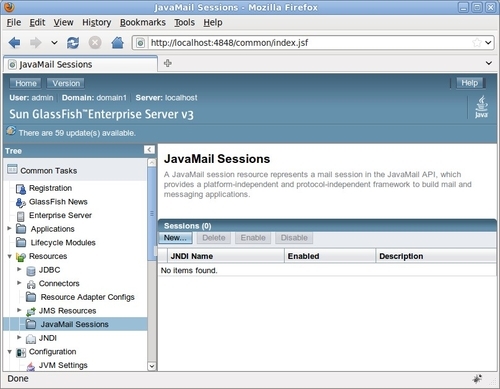The image size is (500, 389).
Task: Click the Lifecycle Modules folder icon
Action: [x=21, y=242]
